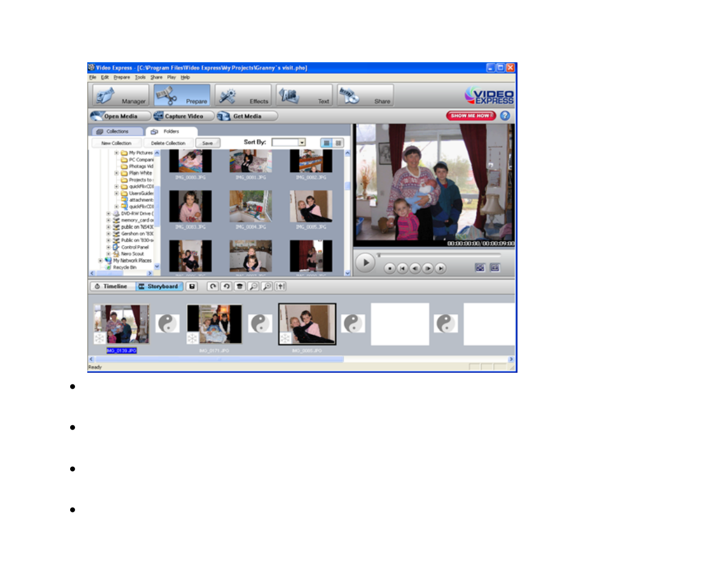Open the Effects mode
Image resolution: width=728 pixels, height=582 pixels.
[x=243, y=95]
